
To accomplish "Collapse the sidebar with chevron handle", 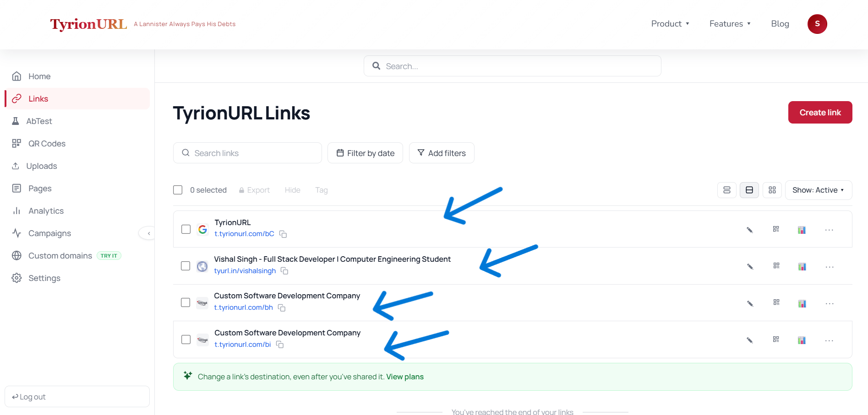I will (x=148, y=233).
